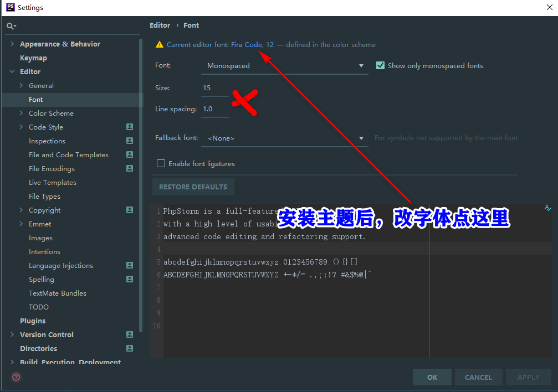Click the project-level icon next to Code Style
Image resolution: width=558 pixels, height=392 pixels.
(x=130, y=127)
